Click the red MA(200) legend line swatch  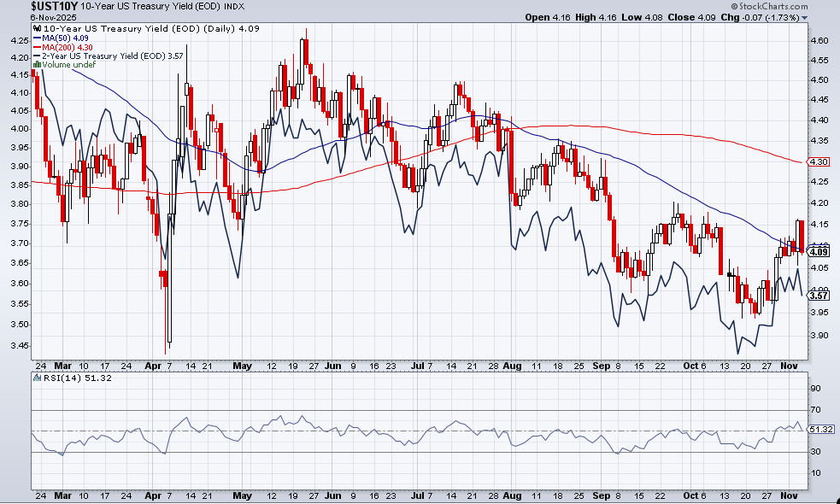(x=37, y=47)
